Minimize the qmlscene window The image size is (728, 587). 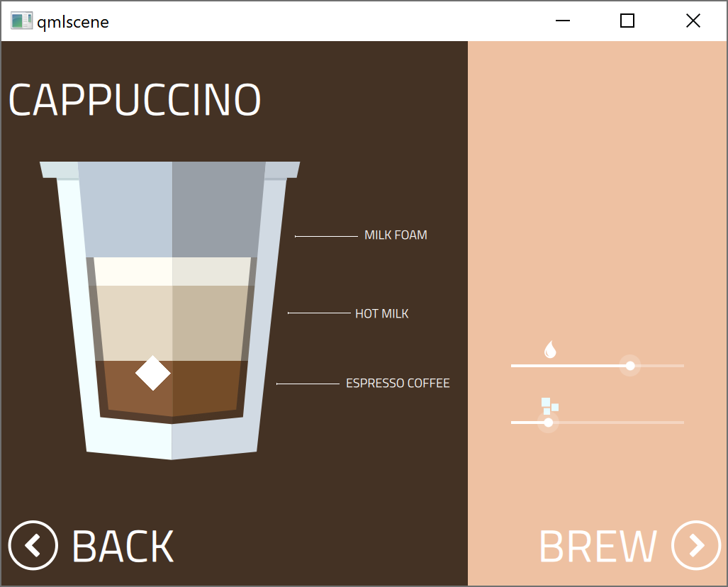pos(563,21)
